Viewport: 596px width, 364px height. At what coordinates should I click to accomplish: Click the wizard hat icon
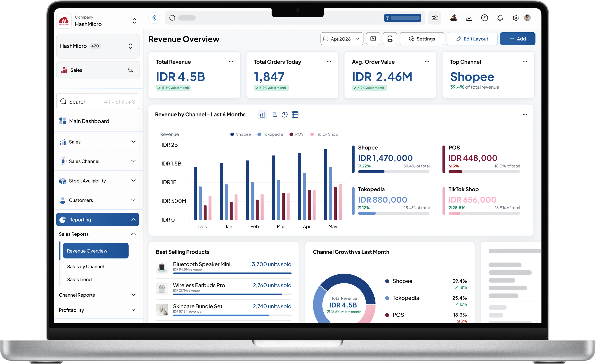[453, 18]
